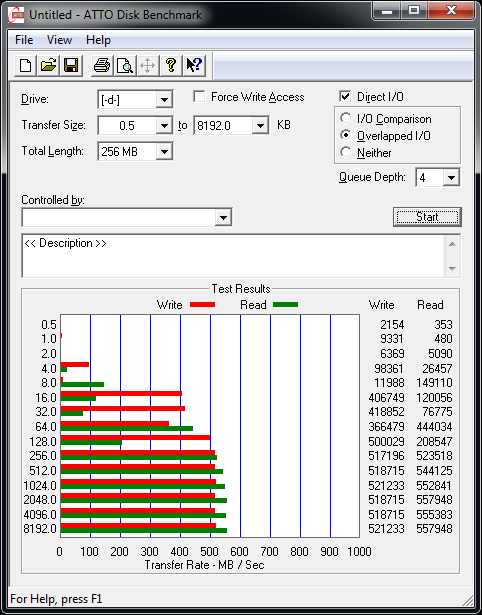The image size is (482, 615).
Task: Activate the context help arrow-question icon
Action: coord(194,65)
